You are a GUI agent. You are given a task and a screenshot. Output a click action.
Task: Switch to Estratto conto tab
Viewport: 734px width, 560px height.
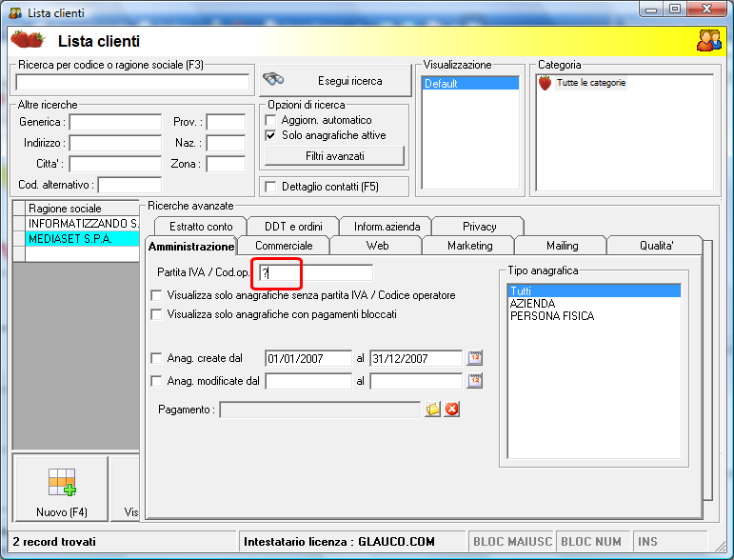(x=201, y=227)
